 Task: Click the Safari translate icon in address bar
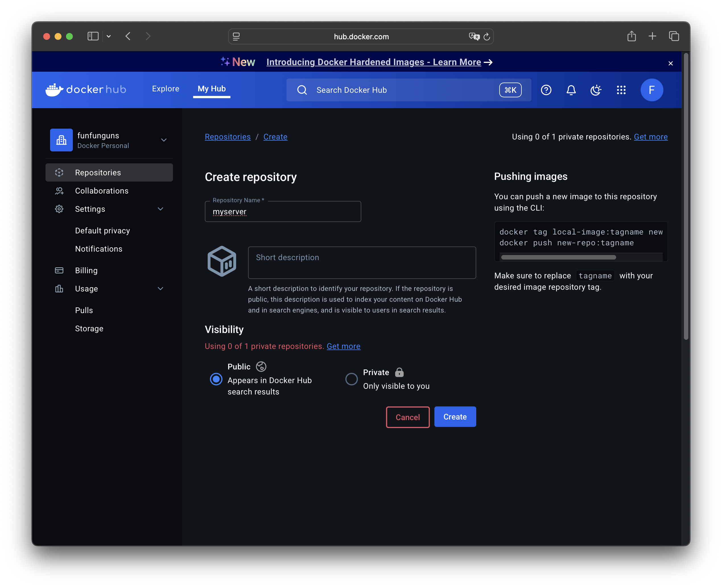(x=474, y=37)
